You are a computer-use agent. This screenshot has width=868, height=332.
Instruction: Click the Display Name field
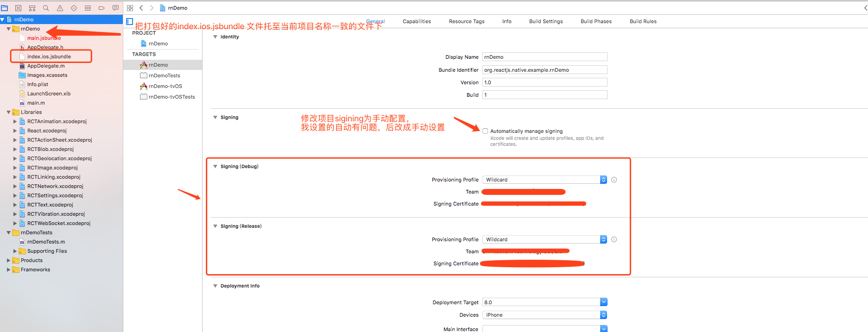click(x=545, y=57)
